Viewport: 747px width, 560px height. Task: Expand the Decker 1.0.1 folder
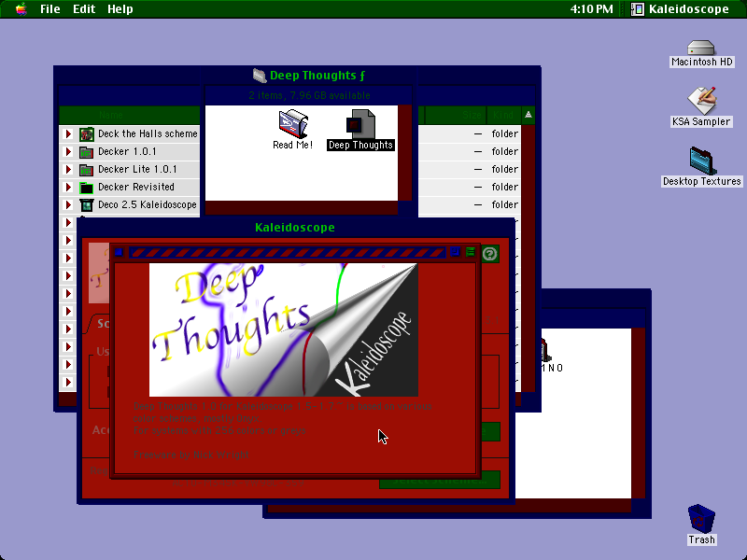point(68,152)
